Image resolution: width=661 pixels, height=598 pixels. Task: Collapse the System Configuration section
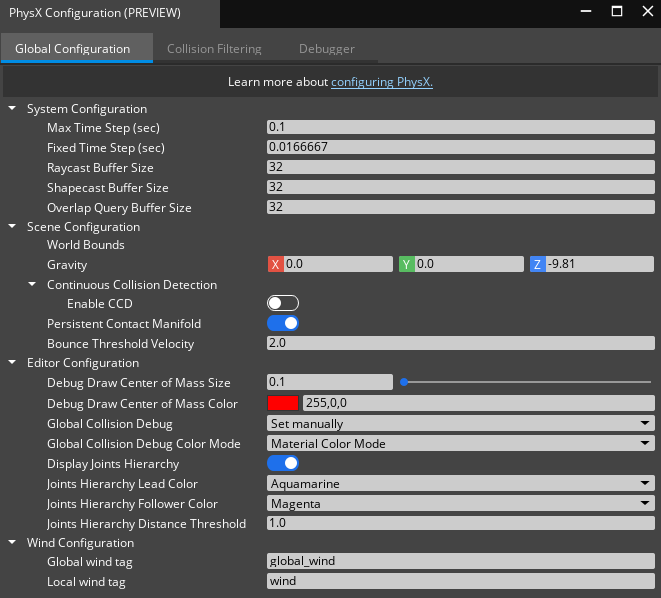click(x=12, y=108)
